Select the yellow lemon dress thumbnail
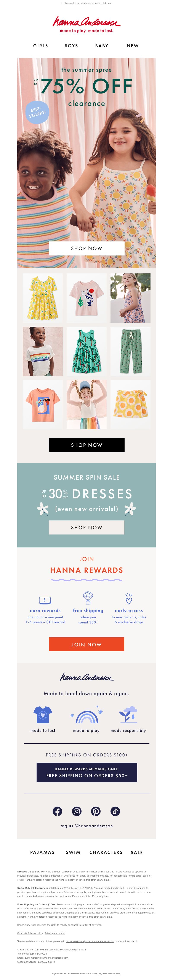Screen dimensions: 173x980 pos(43,298)
